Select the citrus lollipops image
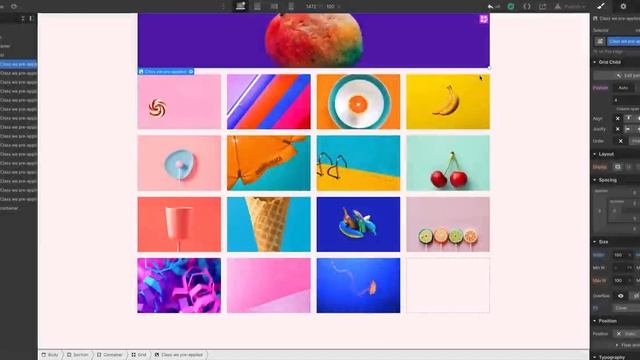 (x=448, y=224)
